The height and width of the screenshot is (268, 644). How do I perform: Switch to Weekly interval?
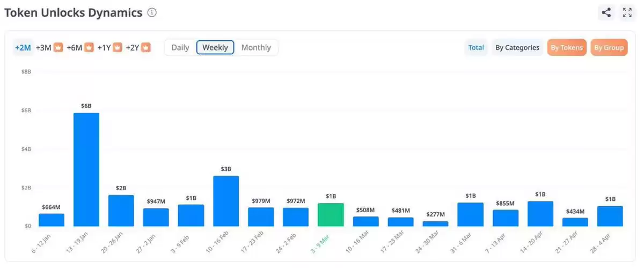pyautogui.click(x=215, y=47)
